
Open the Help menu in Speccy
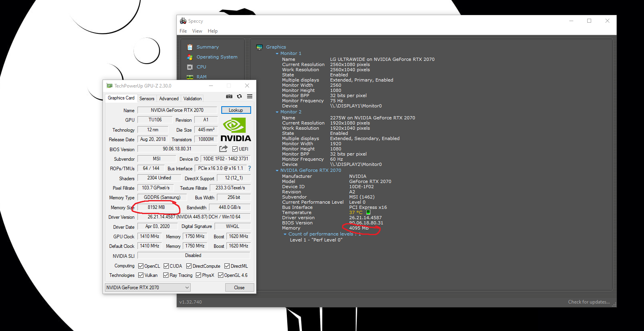[x=213, y=31]
